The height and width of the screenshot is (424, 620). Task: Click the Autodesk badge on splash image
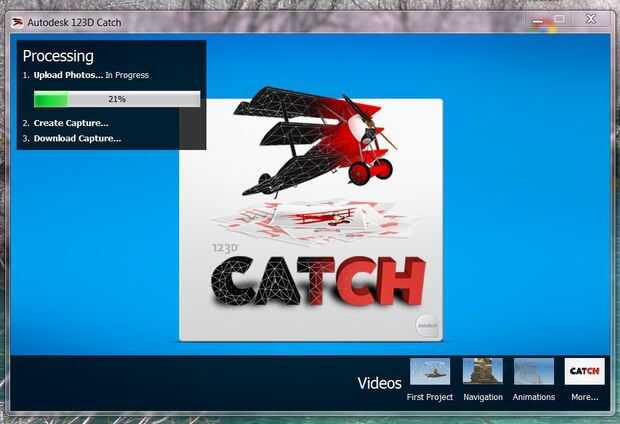point(428,326)
